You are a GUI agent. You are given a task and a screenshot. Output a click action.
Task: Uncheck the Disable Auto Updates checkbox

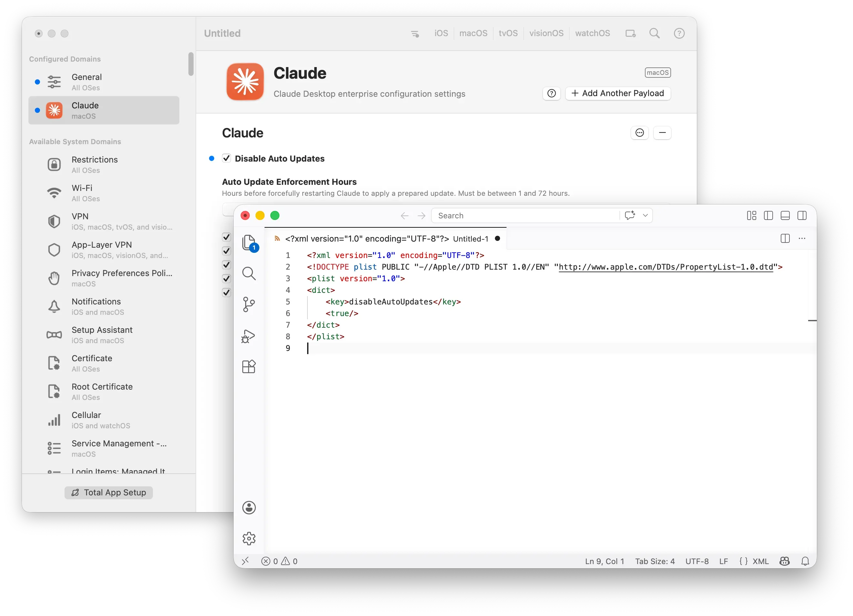point(226,158)
